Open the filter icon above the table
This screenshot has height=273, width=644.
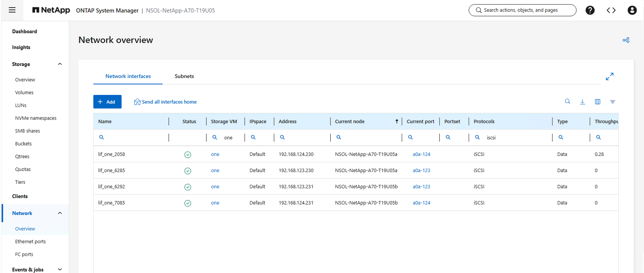pos(613,102)
